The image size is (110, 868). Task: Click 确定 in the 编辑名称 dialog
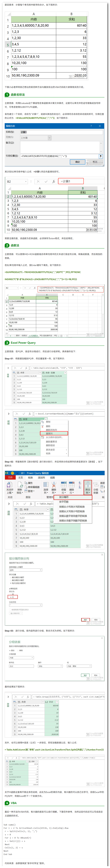click(x=78, y=162)
